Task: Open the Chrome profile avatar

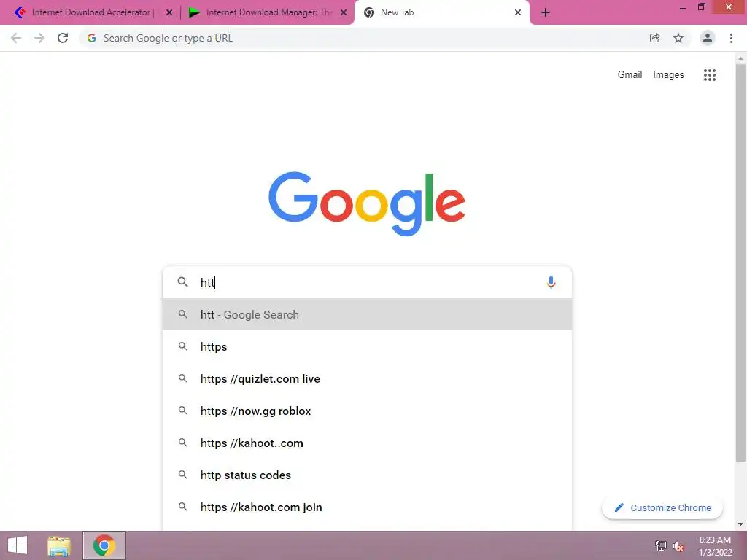Action: [x=708, y=38]
